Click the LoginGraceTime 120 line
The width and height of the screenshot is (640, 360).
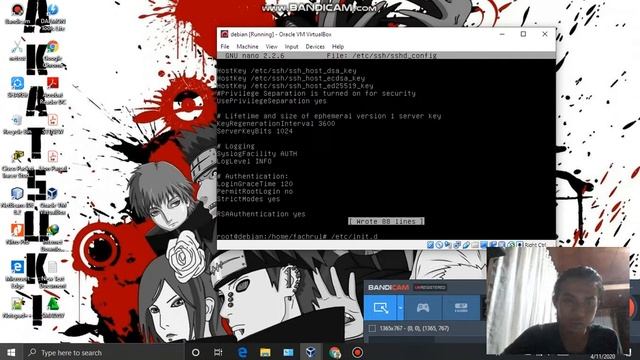tap(255, 184)
